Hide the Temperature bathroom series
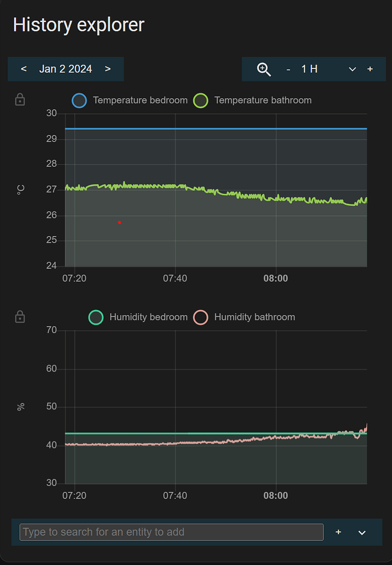Screen dimensions: 392x565 262,100
